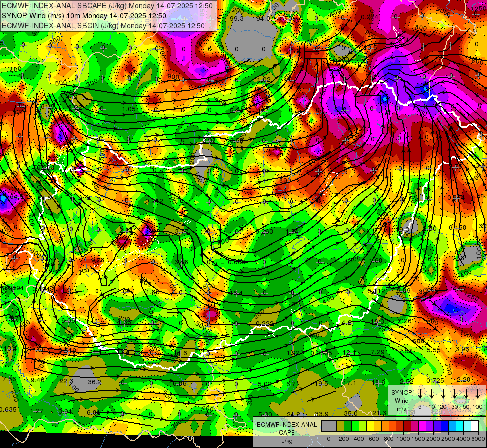Image resolution: width=487 pixels, height=448 pixels.
Task: Click the '200' tick on CAPE scale
Action: pos(344,439)
